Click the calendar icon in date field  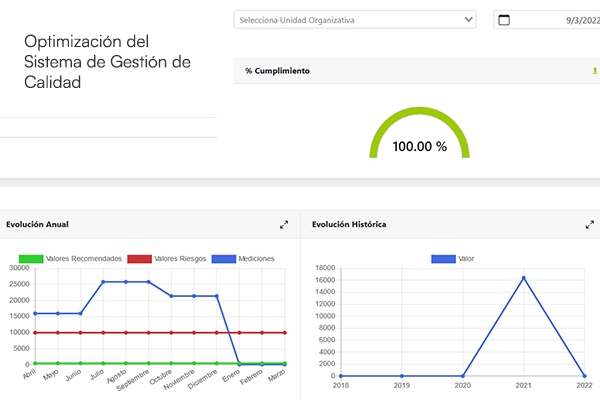(x=504, y=20)
